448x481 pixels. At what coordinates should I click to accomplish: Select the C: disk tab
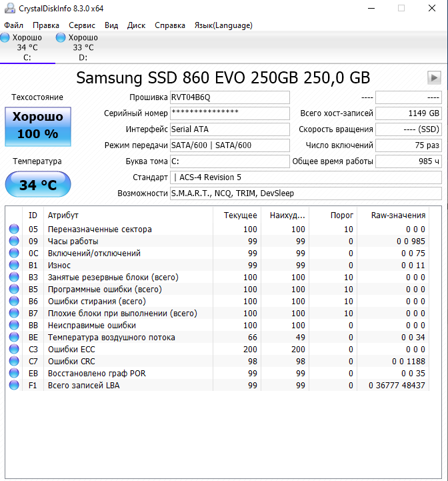tap(27, 47)
